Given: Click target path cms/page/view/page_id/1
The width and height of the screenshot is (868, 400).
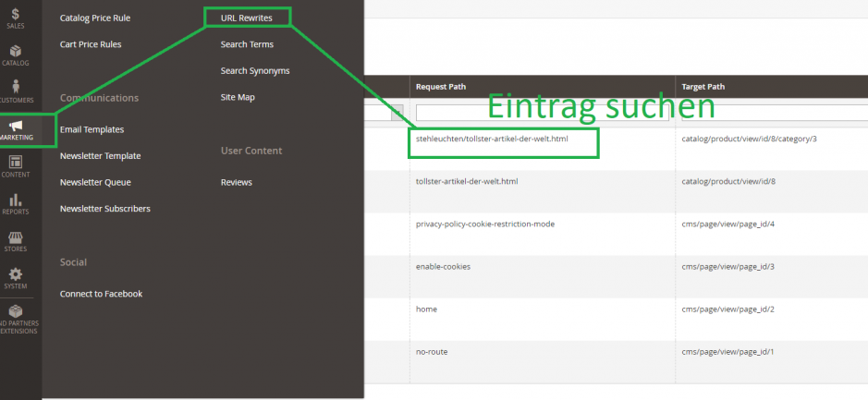Looking at the screenshot, I should [727, 352].
